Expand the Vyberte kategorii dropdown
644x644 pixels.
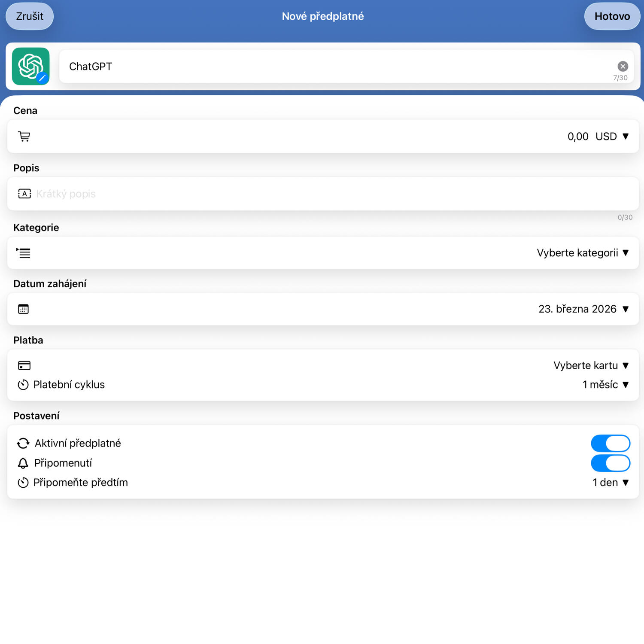tap(582, 253)
